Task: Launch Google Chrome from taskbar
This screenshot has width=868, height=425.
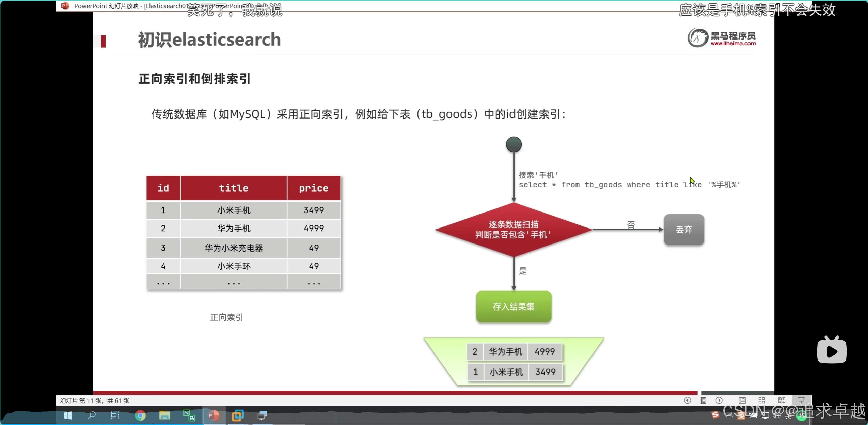Action: click(140, 415)
